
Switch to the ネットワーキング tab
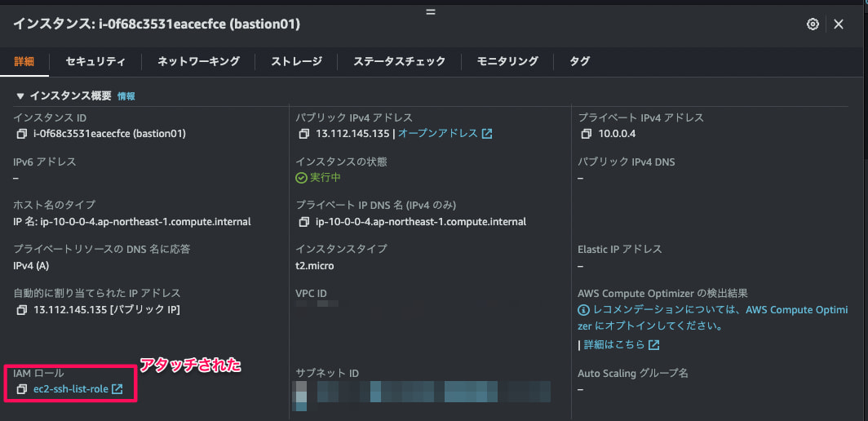point(199,61)
